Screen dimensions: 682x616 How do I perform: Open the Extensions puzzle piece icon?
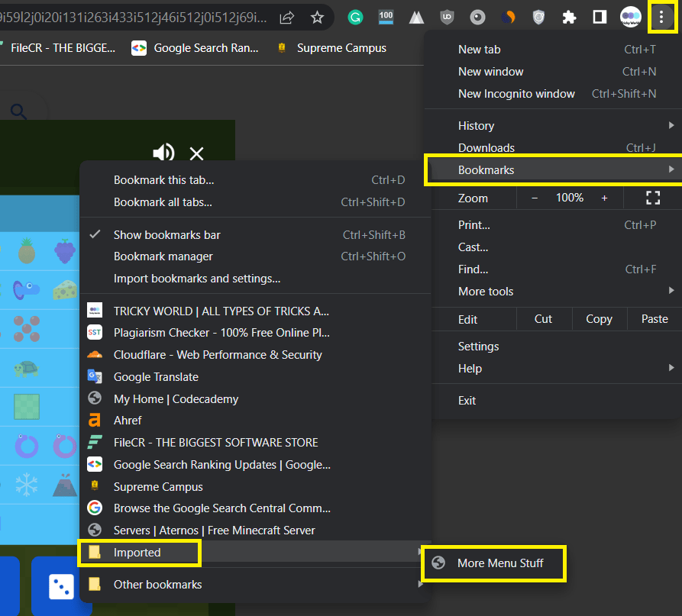(569, 17)
